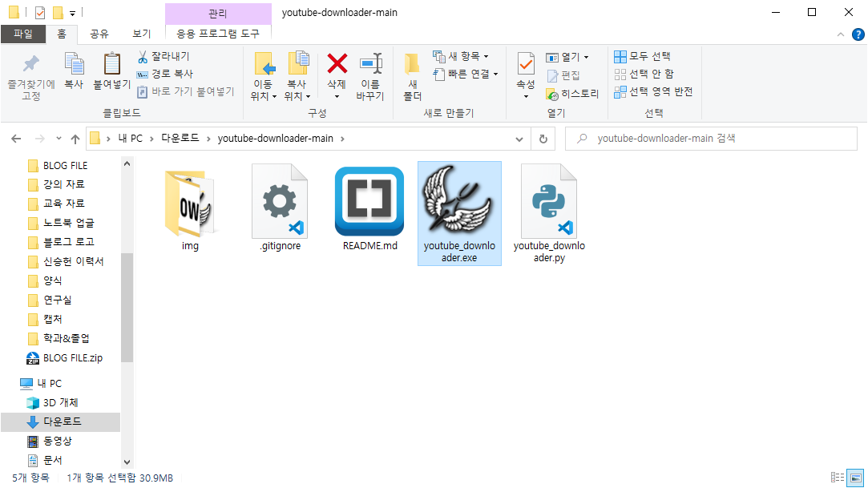Click 내 PC in the address path
This screenshot has width=868, height=488.
coord(130,139)
